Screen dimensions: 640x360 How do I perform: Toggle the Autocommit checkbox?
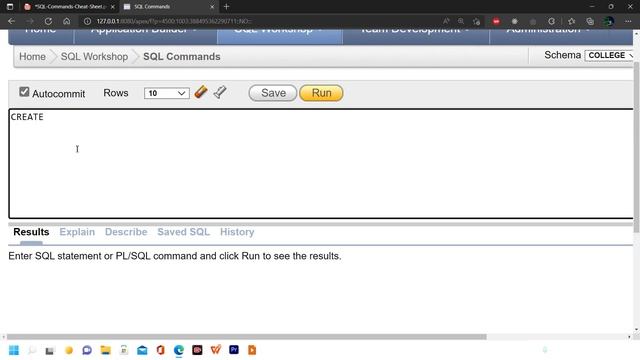[x=24, y=92]
